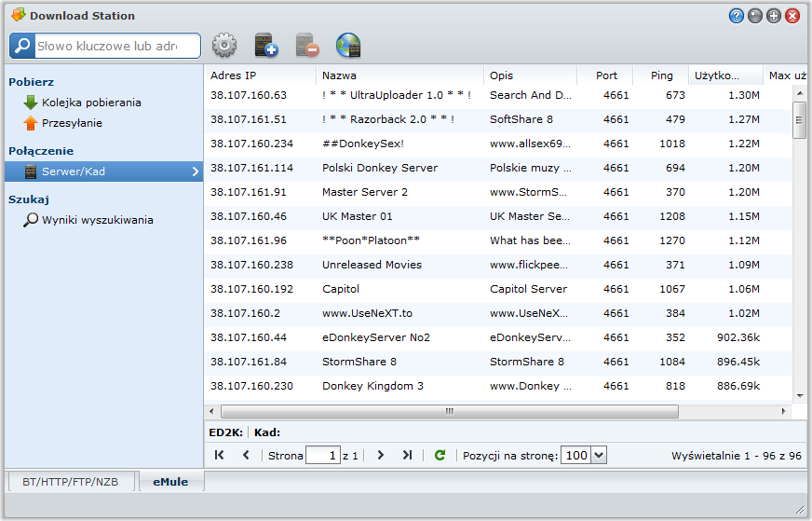
Task: Select the Polski Donkey Server row
Action: tap(498, 168)
